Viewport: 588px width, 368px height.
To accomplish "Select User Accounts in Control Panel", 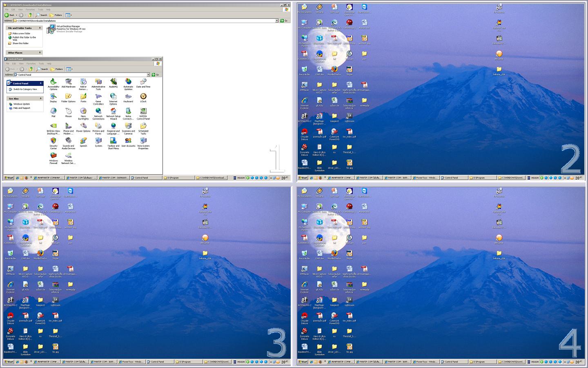I will click(128, 142).
